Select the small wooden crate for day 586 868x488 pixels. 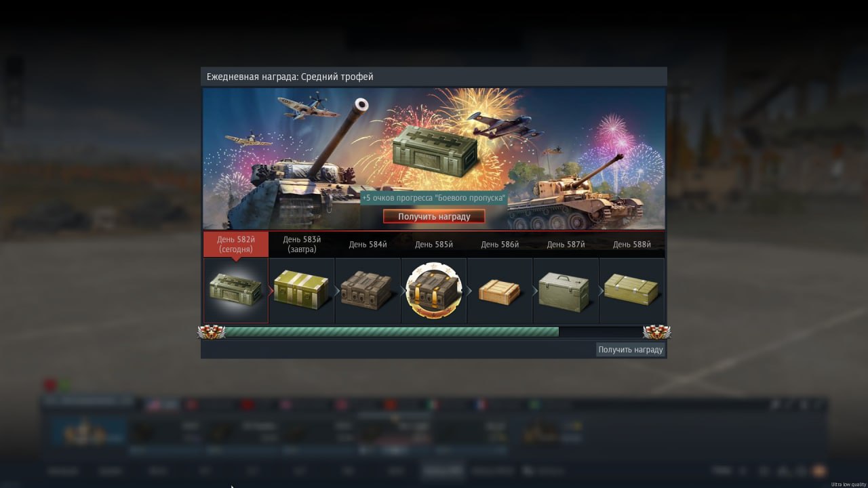click(x=500, y=290)
